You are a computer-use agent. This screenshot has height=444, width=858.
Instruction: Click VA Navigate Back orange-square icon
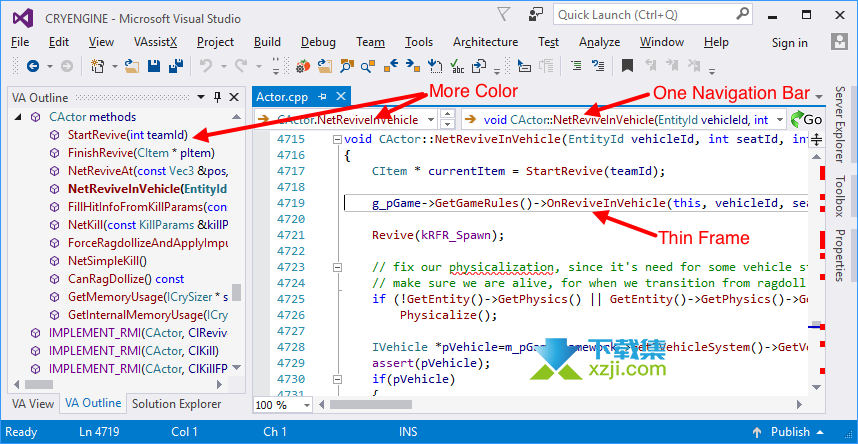(x=391, y=67)
